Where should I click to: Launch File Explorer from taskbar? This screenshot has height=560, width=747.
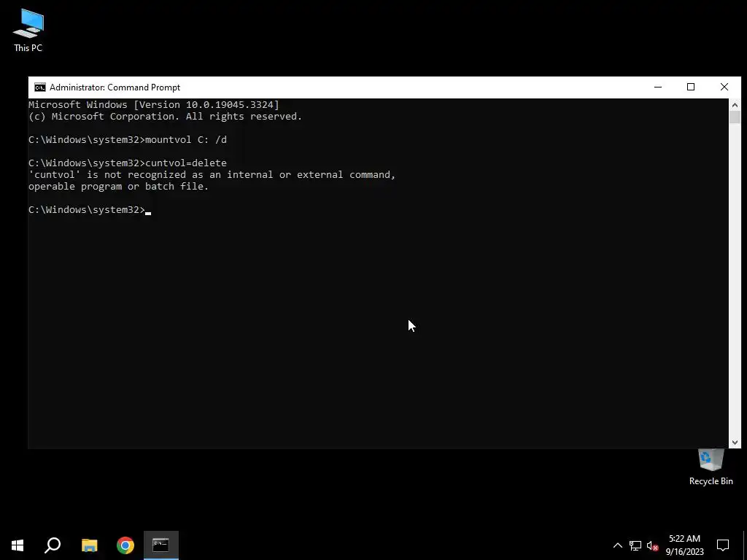click(x=89, y=545)
